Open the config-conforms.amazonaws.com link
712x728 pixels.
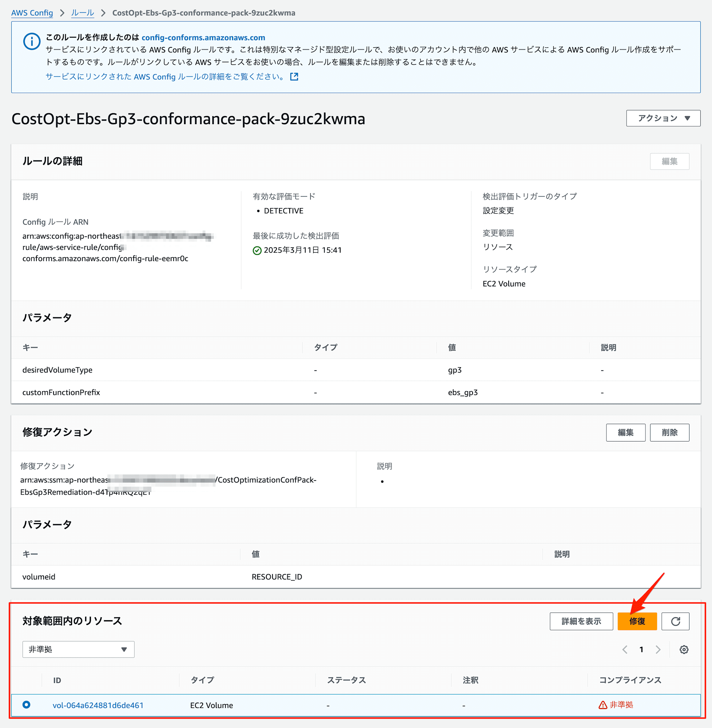click(x=203, y=37)
